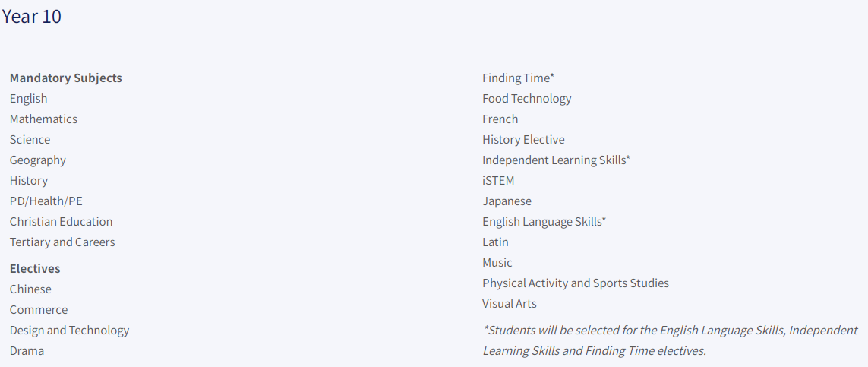The image size is (868, 367).
Task: Select Chinese from the electives
Action: (30, 289)
